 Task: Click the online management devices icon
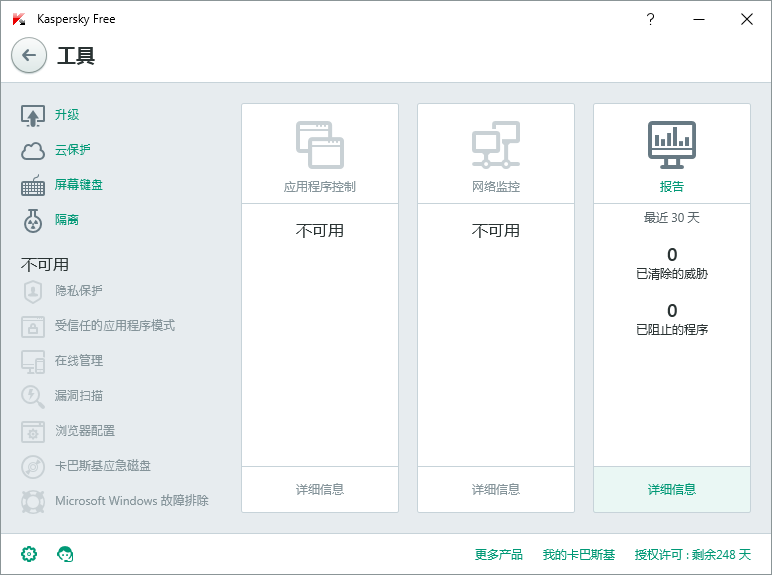coord(33,361)
